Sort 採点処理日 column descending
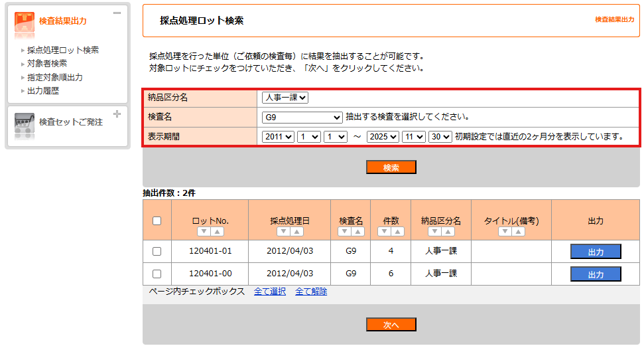644x348 pixels. (283, 232)
